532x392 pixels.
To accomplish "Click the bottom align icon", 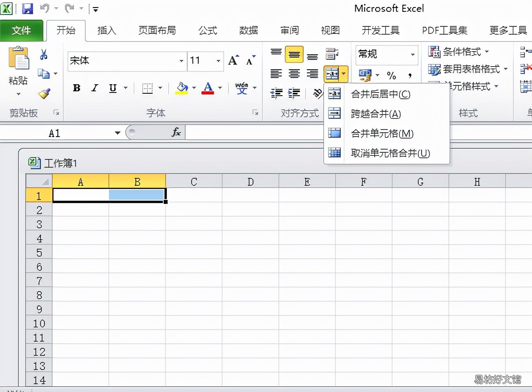I will pyautogui.click(x=312, y=56).
